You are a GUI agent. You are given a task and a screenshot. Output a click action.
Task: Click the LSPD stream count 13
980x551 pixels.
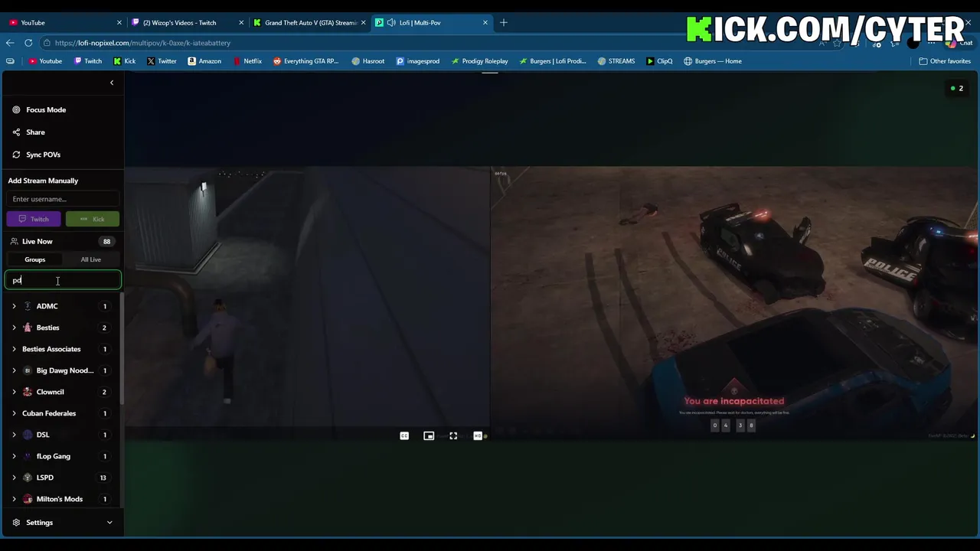(103, 478)
